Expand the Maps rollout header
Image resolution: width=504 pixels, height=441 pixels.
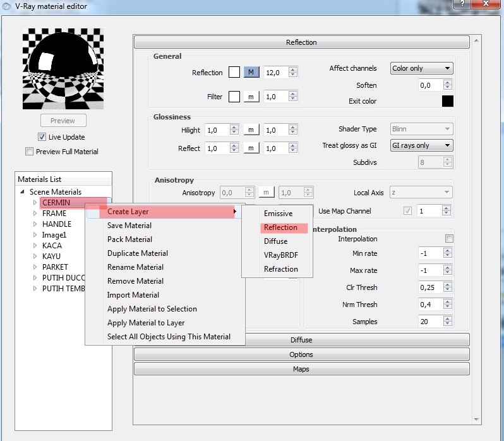pyautogui.click(x=301, y=369)
